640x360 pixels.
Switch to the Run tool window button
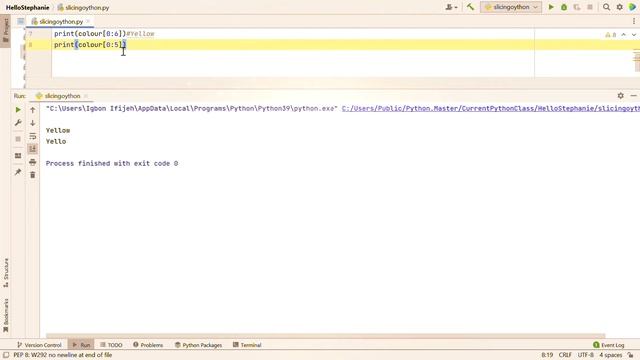(81, 345)
